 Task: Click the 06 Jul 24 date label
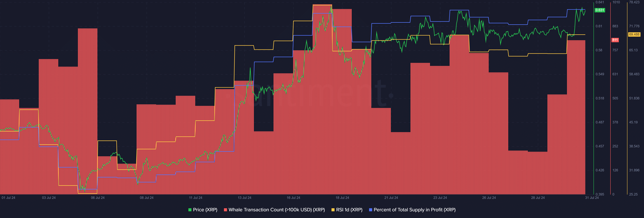98,198
